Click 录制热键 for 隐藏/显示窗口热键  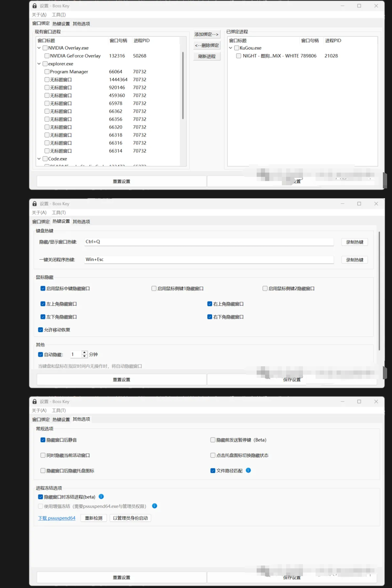click(354, 242)
